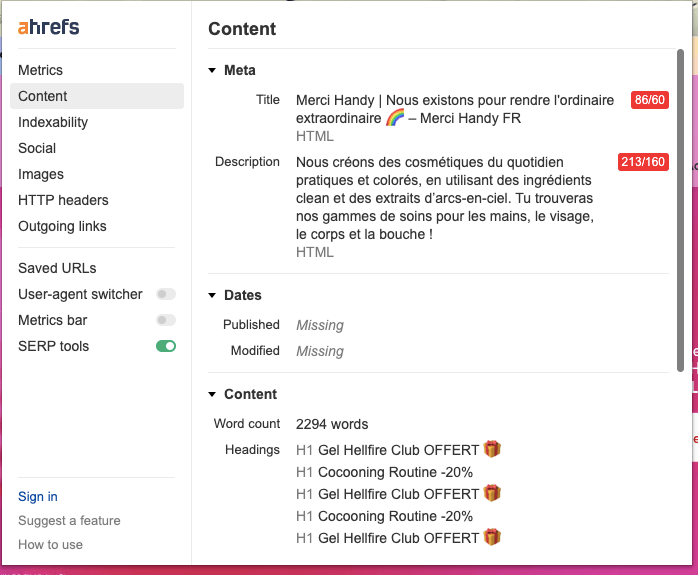698x575 pixels.
Task: Click the Headings label
Action: click(x=252, y=450)
